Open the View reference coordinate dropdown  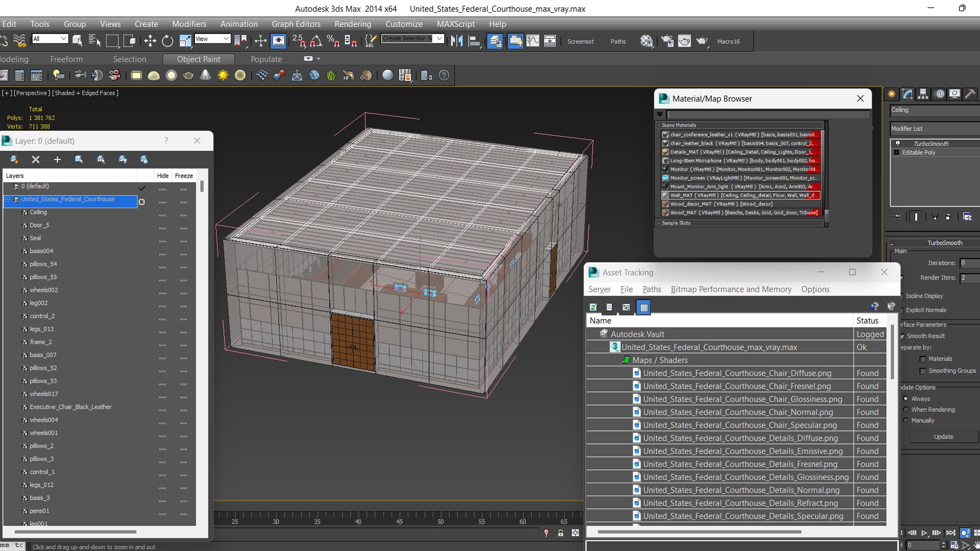click(x=212, y=39)
